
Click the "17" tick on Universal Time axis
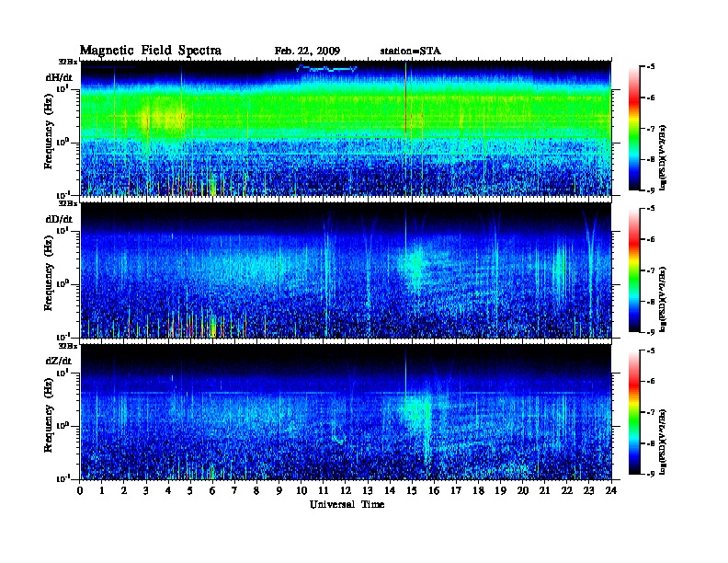point(456,490)
